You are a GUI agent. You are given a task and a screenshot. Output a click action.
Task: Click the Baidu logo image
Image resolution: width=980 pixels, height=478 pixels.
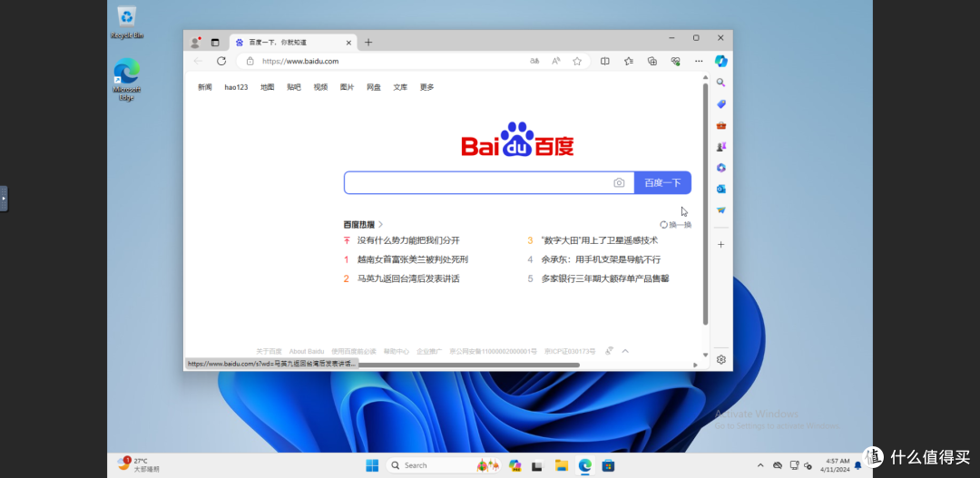[x=517, y=139]
